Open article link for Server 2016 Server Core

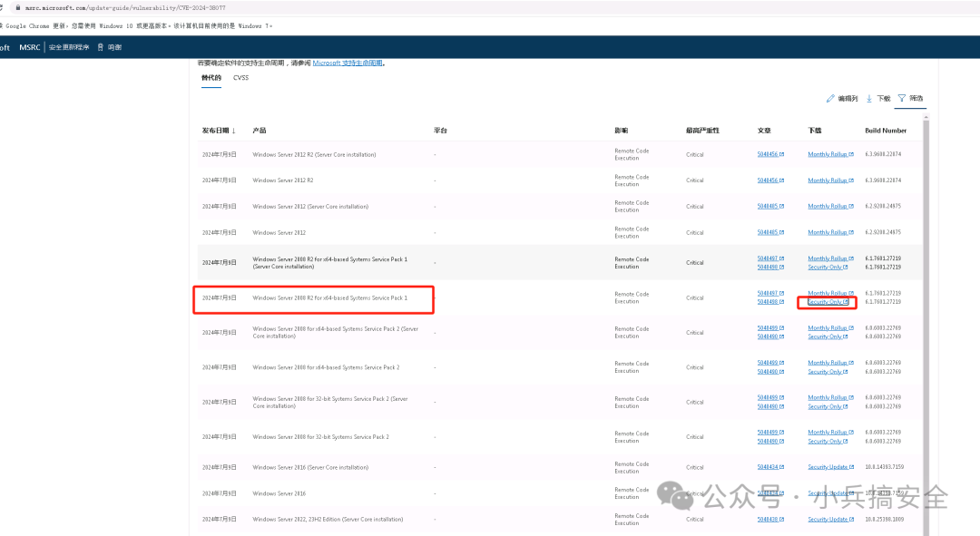(770, 467)
